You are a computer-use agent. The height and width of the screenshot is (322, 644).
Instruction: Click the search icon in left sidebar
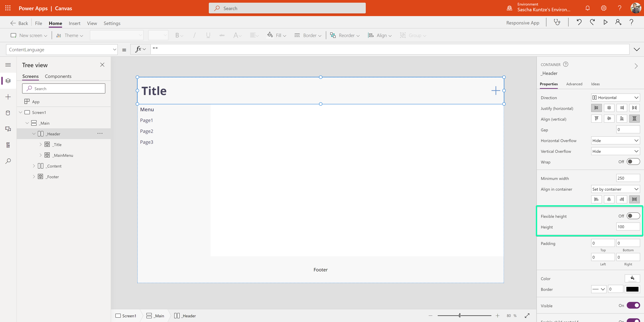[x=8, y=161]
